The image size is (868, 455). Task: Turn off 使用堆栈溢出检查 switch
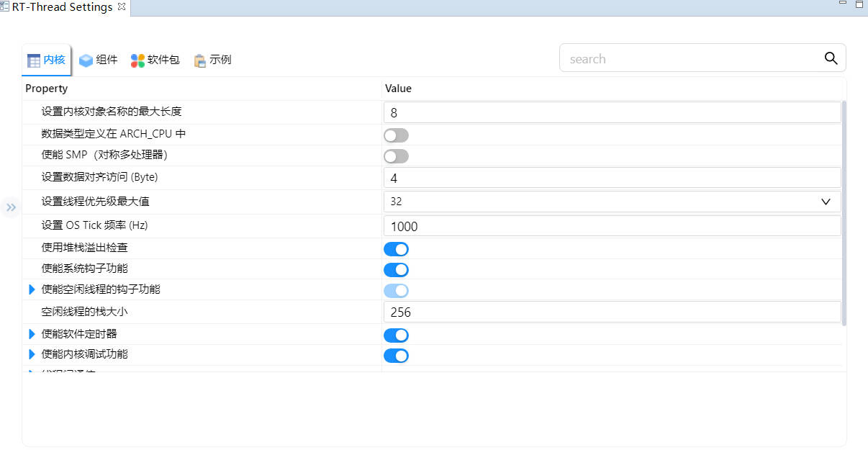point(396,249)
